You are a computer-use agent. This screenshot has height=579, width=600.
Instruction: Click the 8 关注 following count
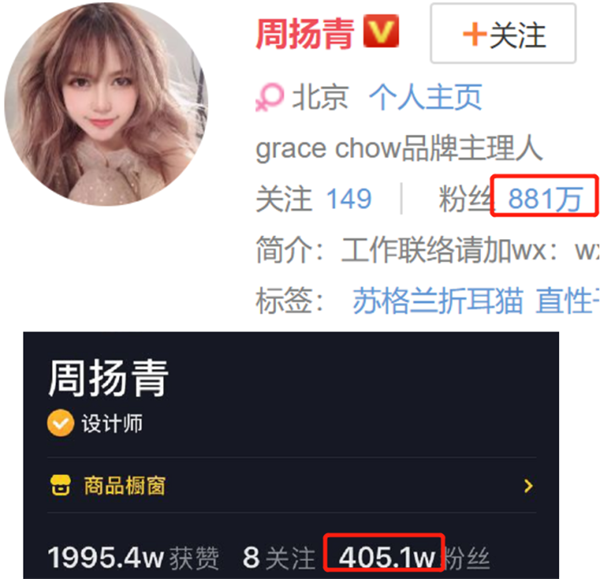click(x=279, y=558)
